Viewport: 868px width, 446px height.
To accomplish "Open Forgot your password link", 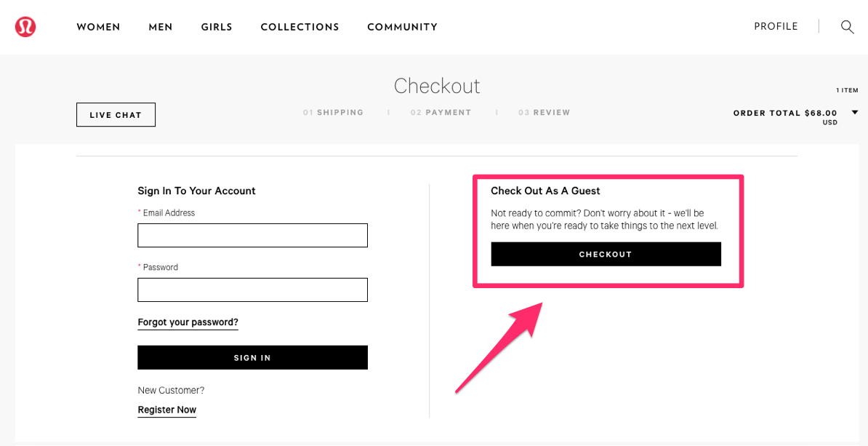I will (188, 322).
